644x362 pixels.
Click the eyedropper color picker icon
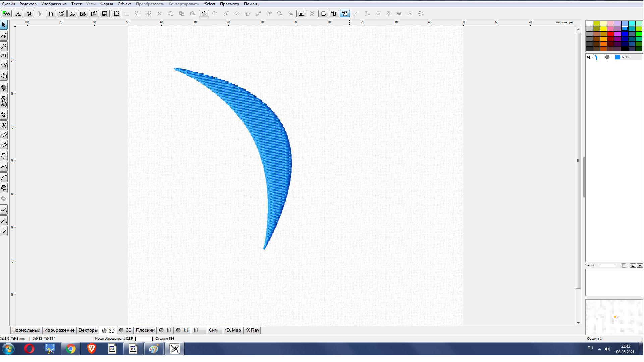(x=258, y=14)
